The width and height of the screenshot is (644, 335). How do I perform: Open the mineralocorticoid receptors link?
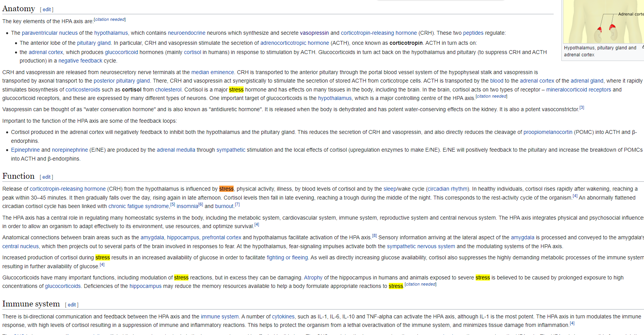(579, 90)
